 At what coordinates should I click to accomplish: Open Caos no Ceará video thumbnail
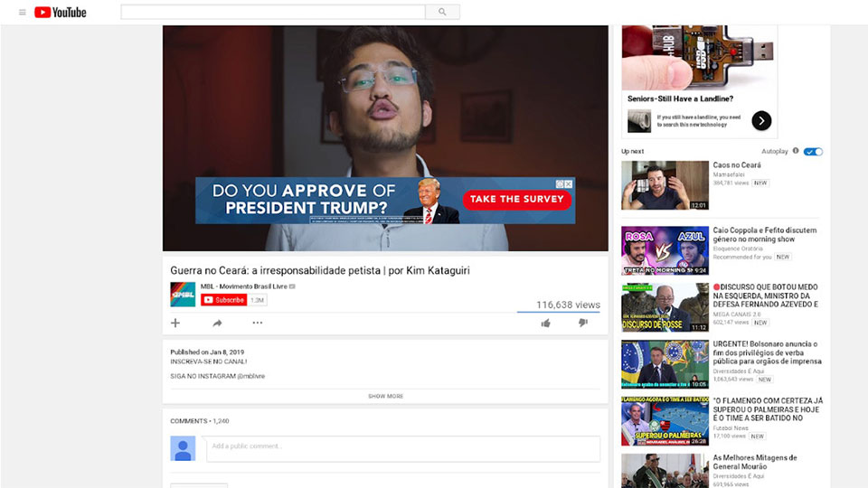point(665,185)
